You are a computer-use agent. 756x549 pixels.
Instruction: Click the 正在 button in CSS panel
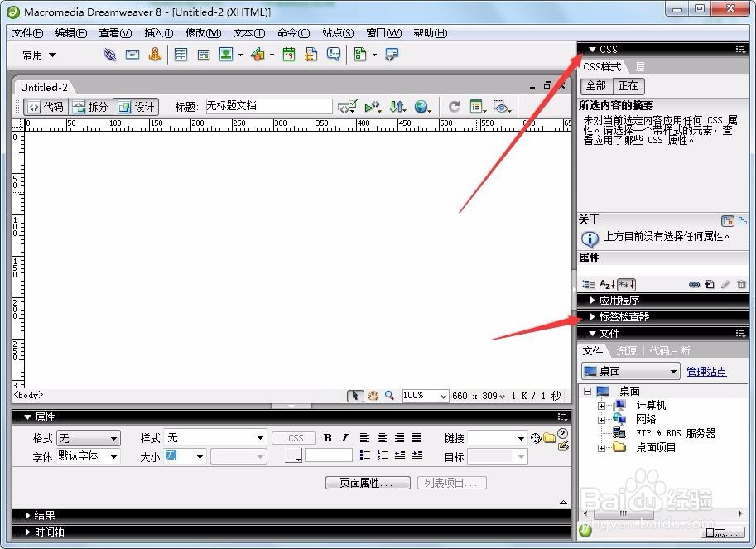tap(628, 86)
